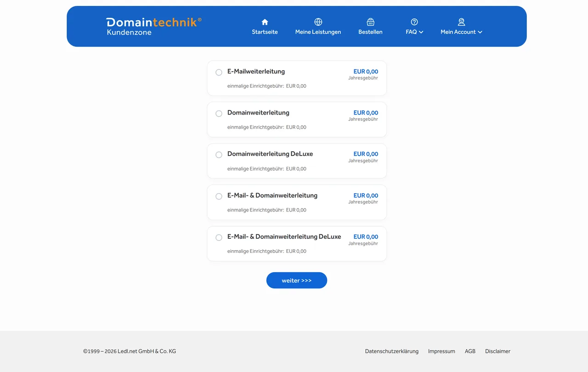588x372 pixels.
Task: Open the Bestellen menu item
Action: (x=370, y=32)
